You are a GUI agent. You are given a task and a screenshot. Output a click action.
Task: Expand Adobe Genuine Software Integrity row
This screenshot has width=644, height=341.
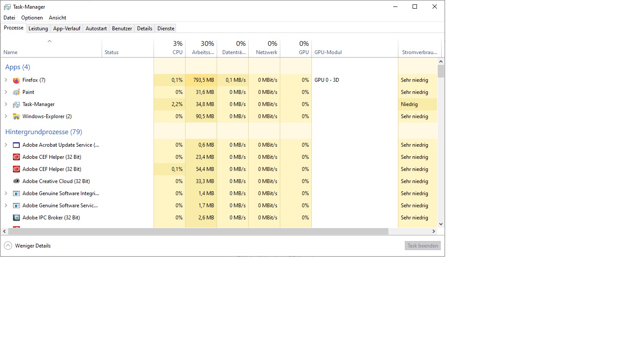click(6, 193)
